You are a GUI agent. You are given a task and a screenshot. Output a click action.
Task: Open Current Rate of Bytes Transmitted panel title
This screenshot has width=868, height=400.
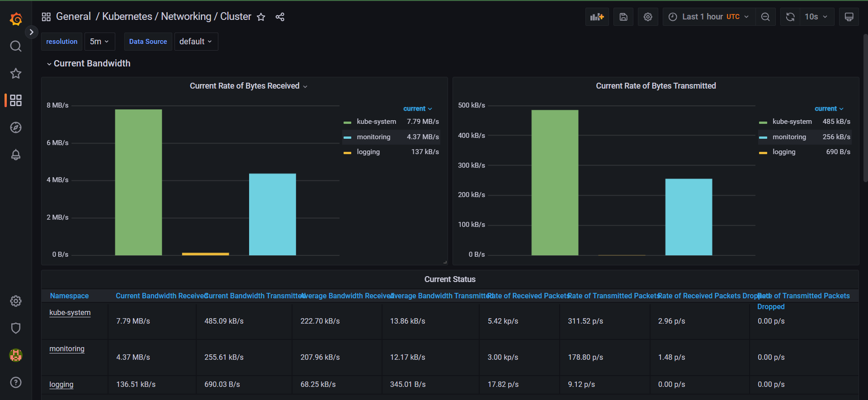click(x=656, y=86)
